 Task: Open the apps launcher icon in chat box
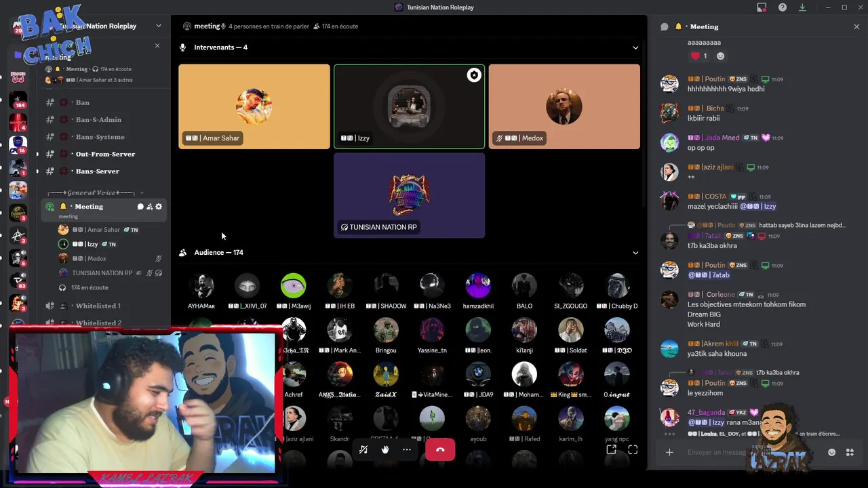[850, 452]
